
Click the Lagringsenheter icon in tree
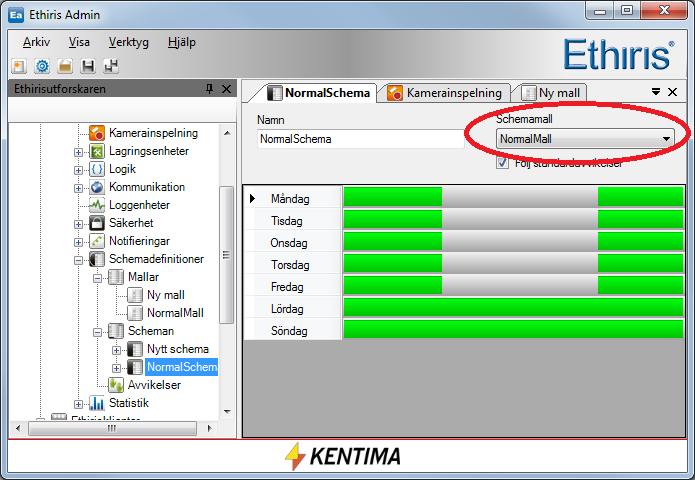coord(97,151)
